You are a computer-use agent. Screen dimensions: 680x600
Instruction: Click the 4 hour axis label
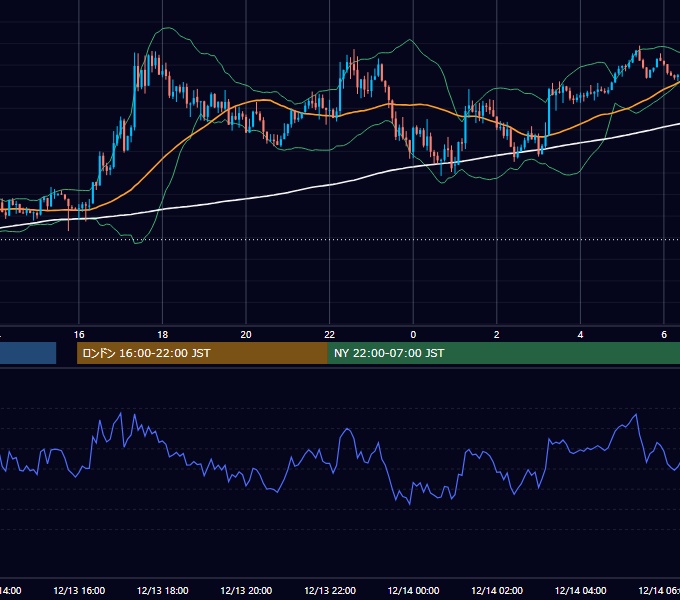pyautogui.click(x=580, y=335)
